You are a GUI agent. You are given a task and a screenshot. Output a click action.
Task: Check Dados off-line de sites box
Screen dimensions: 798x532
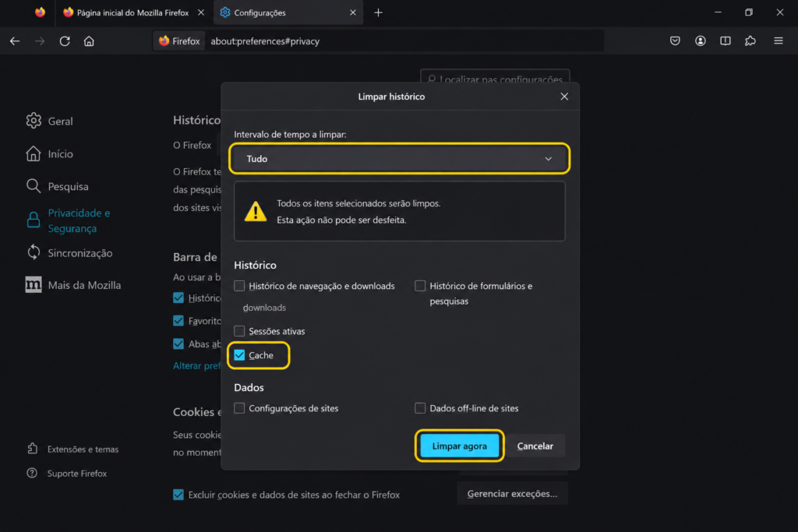(x=420, y=408)
